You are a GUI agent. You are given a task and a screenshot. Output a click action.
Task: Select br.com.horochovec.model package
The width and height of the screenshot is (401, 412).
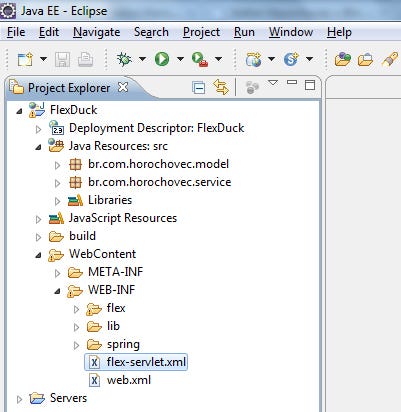(159, 164)
